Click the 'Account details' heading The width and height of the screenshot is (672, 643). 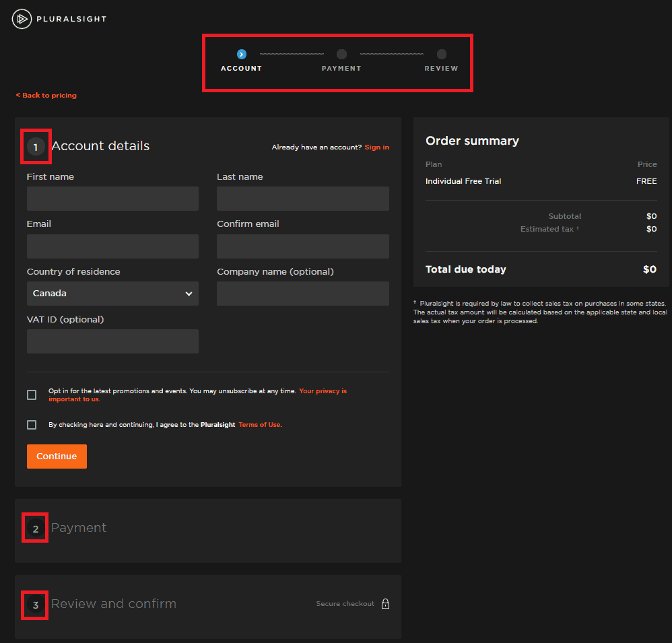[x=101, y=145]
